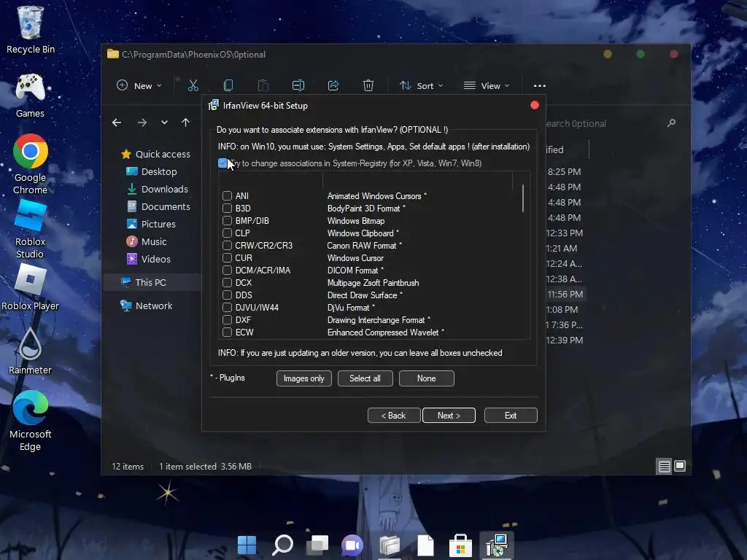This screenshot has width=747, height=560.
Task: Switch Explorer to large icons view
Action: (x=680, y=466)
